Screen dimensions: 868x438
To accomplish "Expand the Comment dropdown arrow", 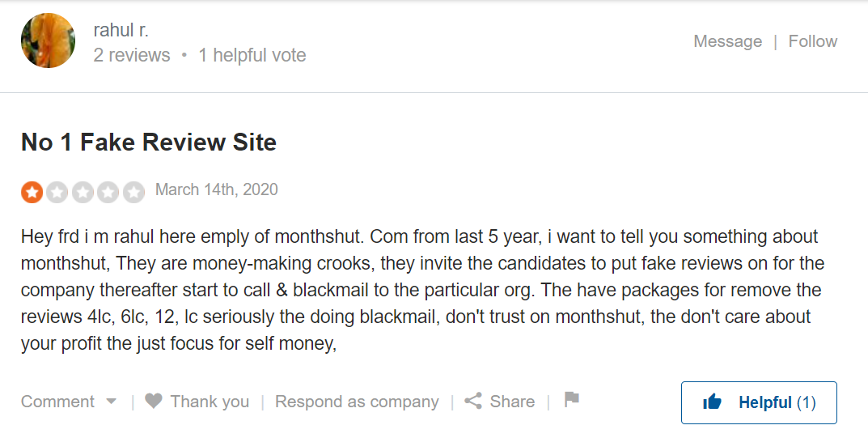I will point(112,402).
